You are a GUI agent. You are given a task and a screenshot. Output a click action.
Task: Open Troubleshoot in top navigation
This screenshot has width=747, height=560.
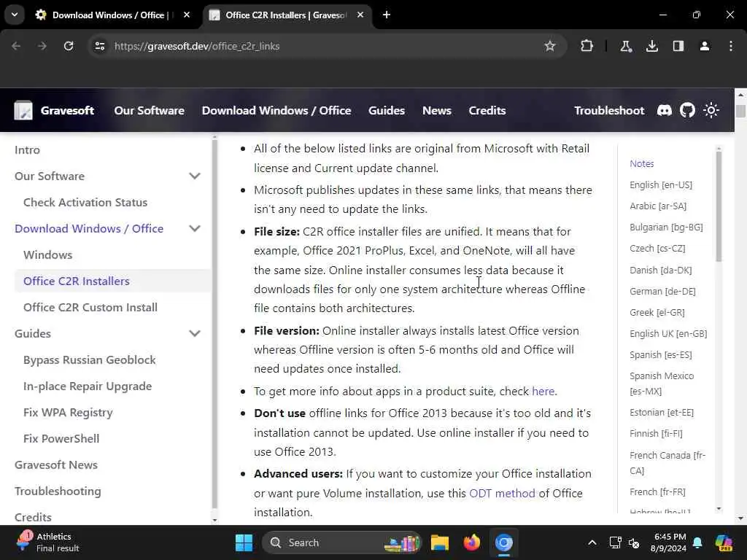(x=609, y=111)
